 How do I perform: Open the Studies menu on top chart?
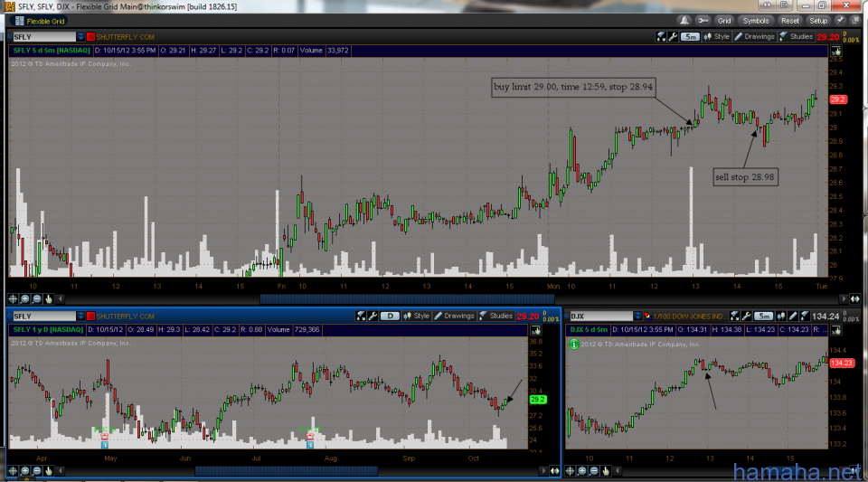pyautogui.click(x=796, y=36)
